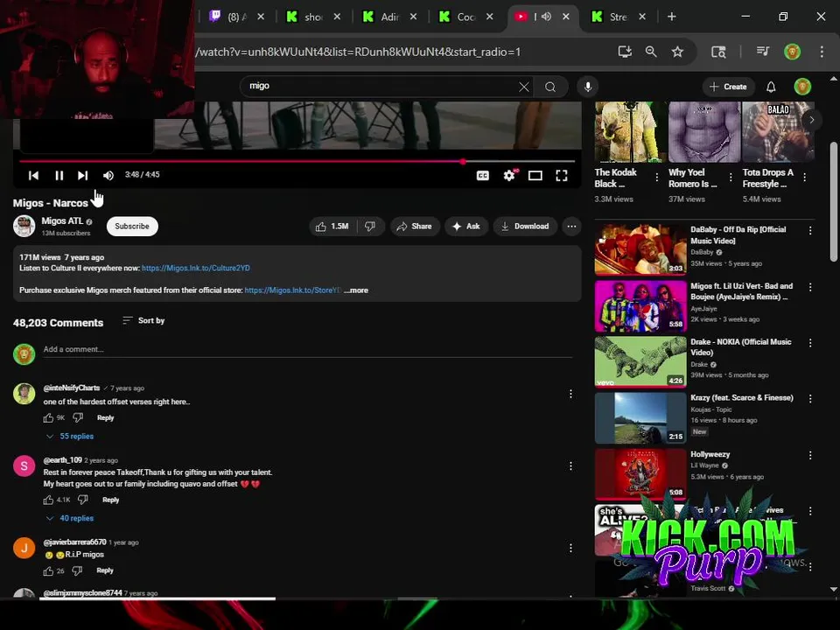Click the search magnifier button
The height and width of the screenshot is (630, 840).
tap(550, 87)
